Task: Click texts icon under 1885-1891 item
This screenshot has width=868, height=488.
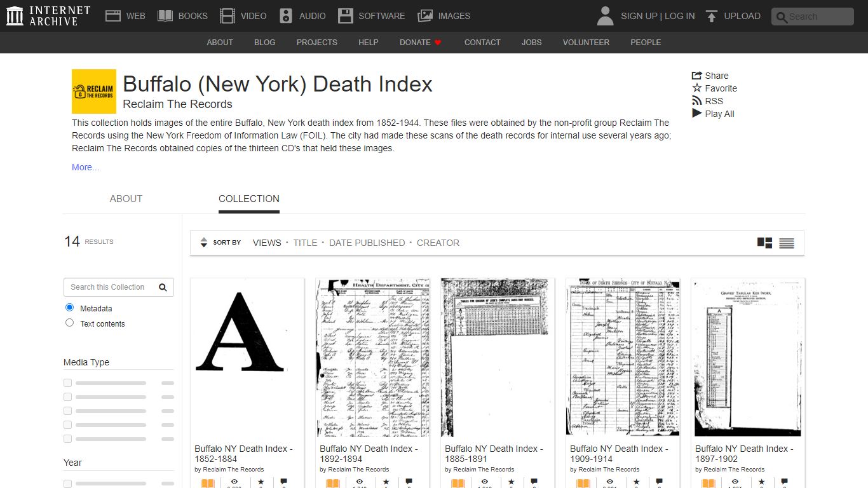Action: [x=458, y=484]
